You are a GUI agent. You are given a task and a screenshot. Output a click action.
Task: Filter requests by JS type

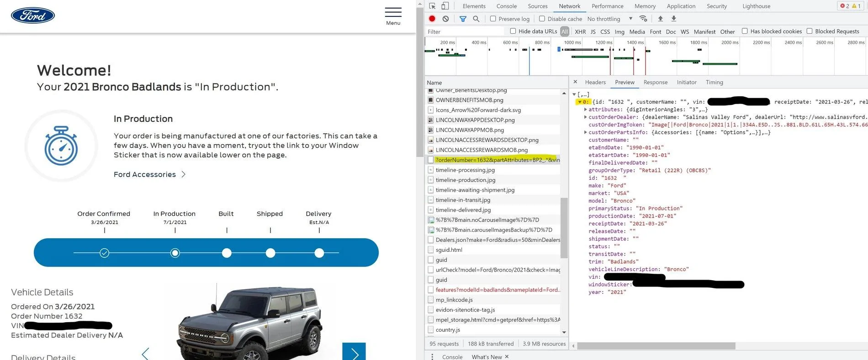point(593,31)
